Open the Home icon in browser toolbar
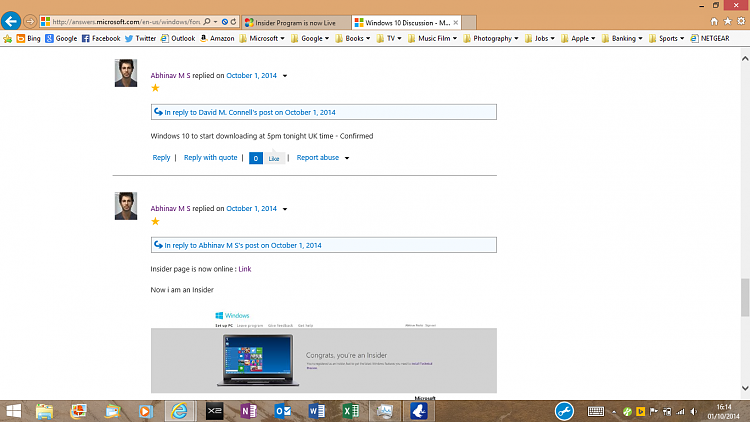 coord(714,22)
